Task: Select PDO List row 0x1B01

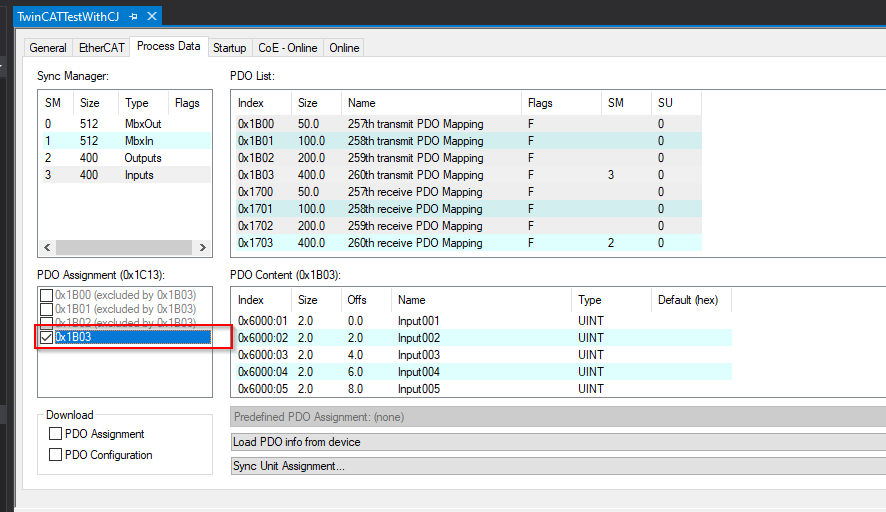Action: [x=468, y=141]
